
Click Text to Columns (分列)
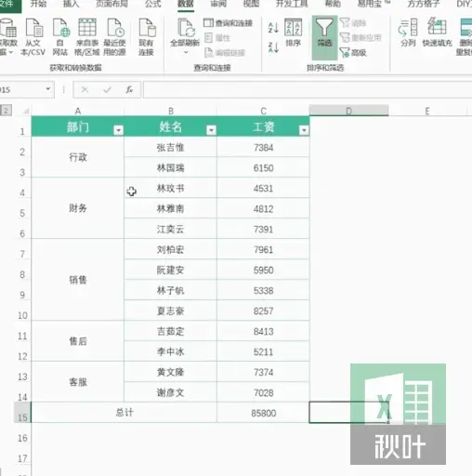click(408, 33)
